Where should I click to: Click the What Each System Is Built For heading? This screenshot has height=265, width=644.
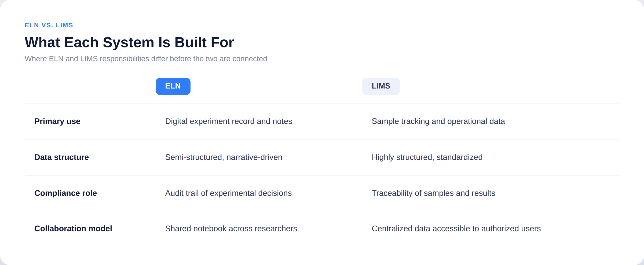tap(129, 42)
